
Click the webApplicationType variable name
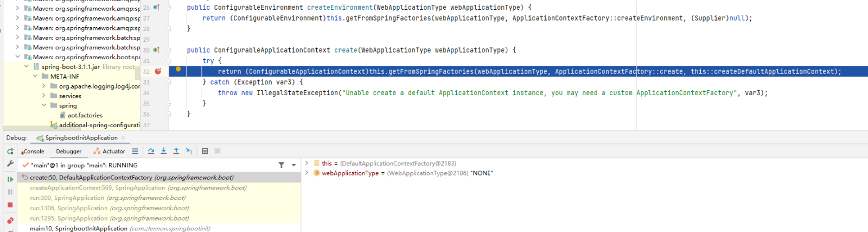tap(350, 173)
